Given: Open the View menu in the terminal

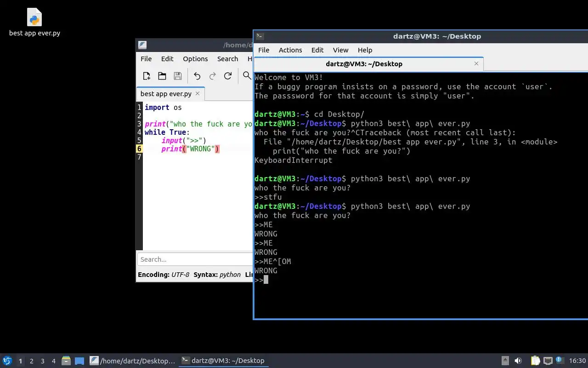Looking at the screenshot, I should 340,50.
